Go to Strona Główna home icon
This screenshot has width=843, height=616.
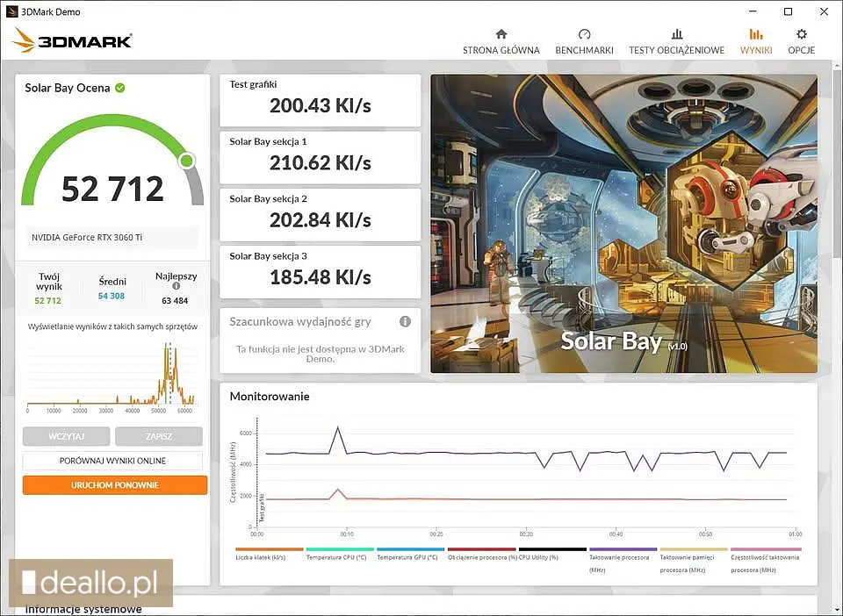point(501,34)
